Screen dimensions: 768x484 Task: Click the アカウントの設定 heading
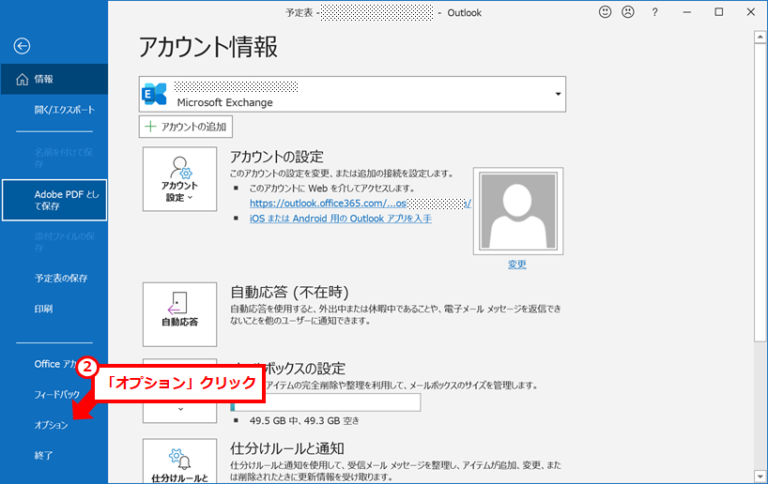click(x=277, y=157)
